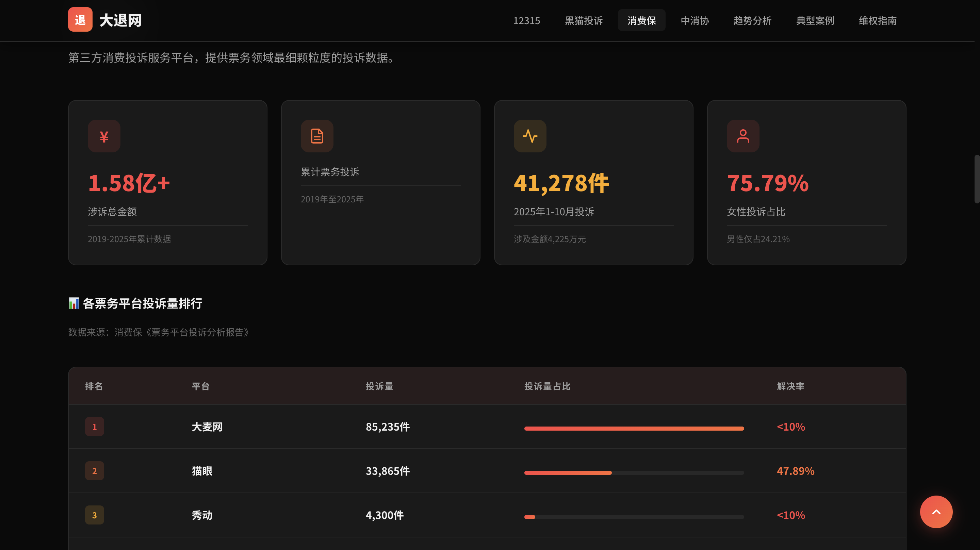This screenshot has width=980, height=550.
Task: Click rank 1 badge
Action: coord(94,427)
